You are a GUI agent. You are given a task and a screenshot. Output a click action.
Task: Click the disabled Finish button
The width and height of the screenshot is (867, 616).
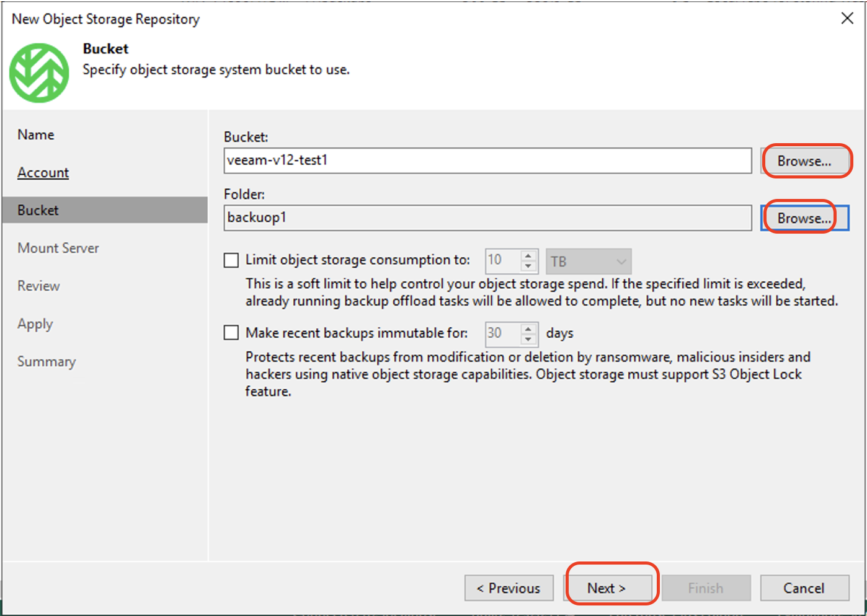706,588
